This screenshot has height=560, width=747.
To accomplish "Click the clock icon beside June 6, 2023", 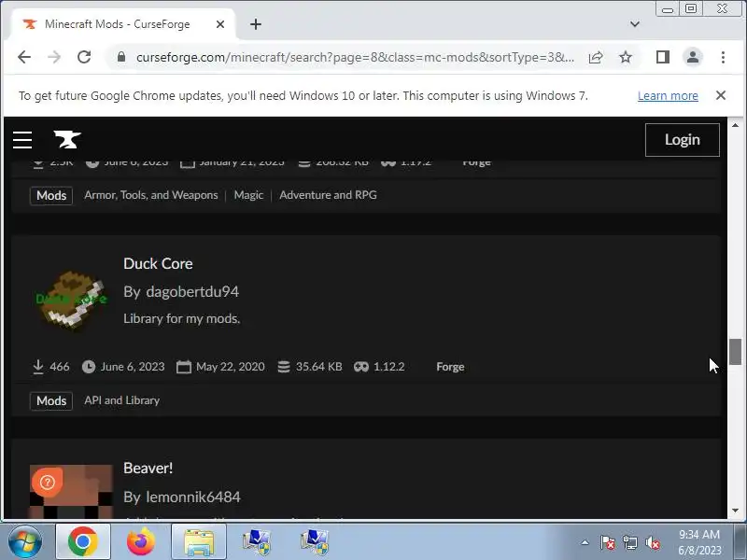I will tap(89, 367).
